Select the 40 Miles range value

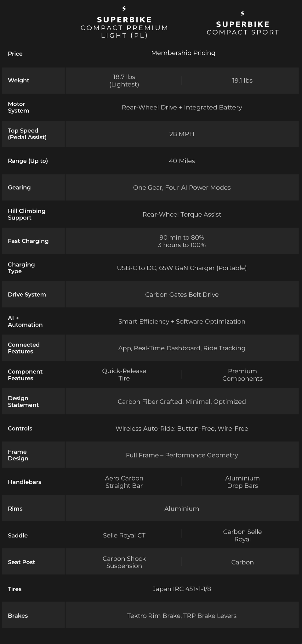182,161
